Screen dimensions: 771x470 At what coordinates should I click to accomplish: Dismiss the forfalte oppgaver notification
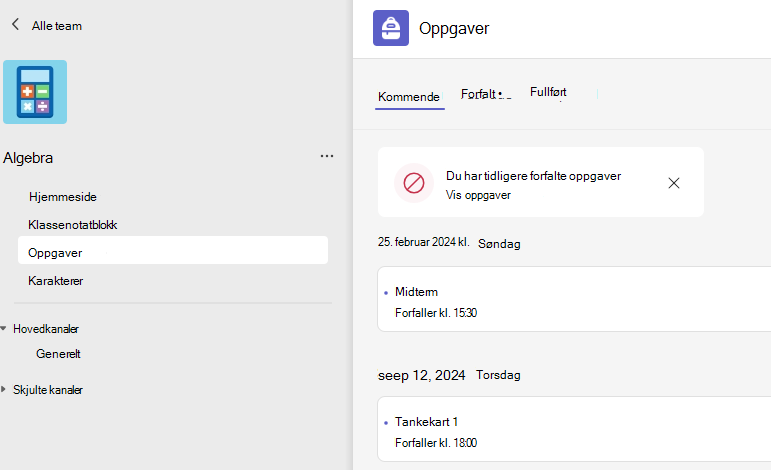coord(674,183)
